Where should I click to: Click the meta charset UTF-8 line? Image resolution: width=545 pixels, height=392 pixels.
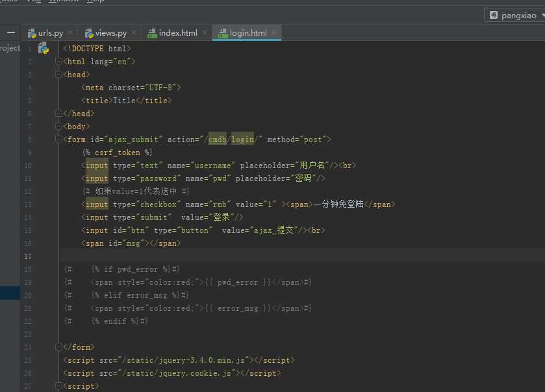[x=131, y=88]
